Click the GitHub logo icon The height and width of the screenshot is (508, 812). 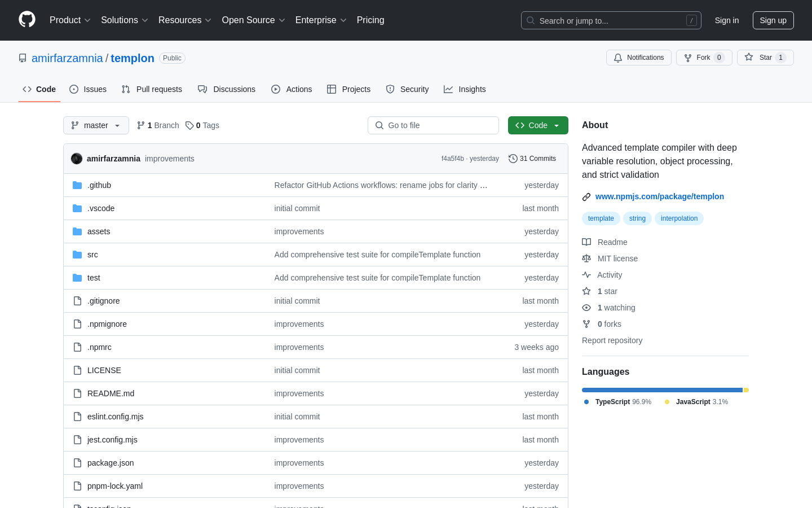pyautogui.click(x=27, y=20)
